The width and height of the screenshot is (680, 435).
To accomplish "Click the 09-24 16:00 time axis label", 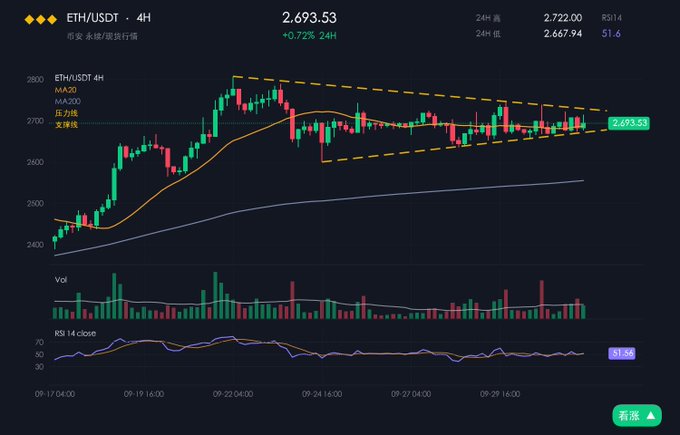I will click(322, 394).
